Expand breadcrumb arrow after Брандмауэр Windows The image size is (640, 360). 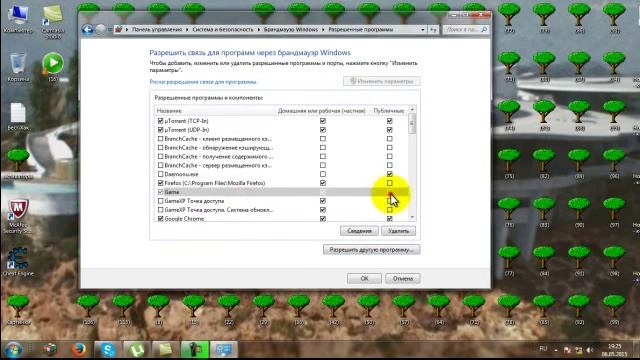pyautogui.click(x=323, y=29)
